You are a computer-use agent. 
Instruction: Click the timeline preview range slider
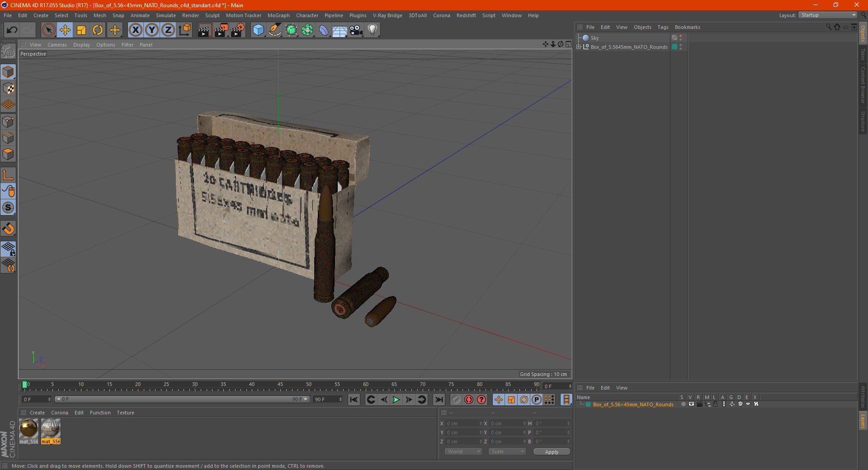click(182, 399)
